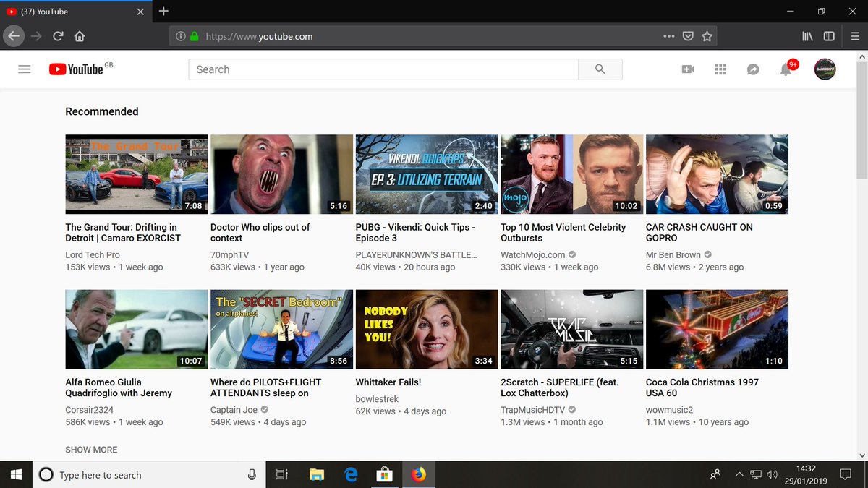Open channel Captain Joe
This screenshot has width=868, height=488.
[234, 410]
